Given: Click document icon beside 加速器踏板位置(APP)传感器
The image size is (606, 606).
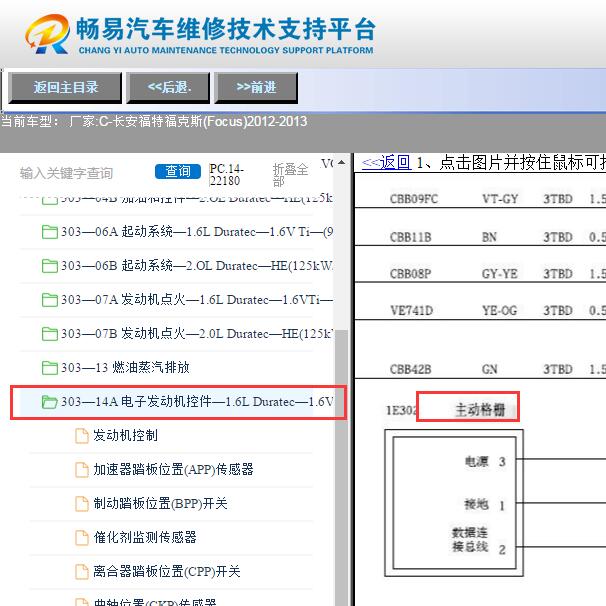Looking at the screenshot, I should (82, 470).
